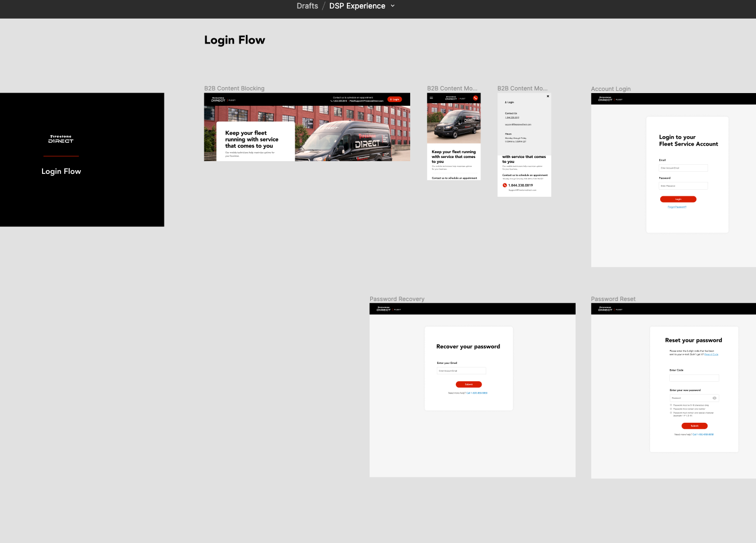Select the B2B Content Blocking frame label

[x=234, y=88]
